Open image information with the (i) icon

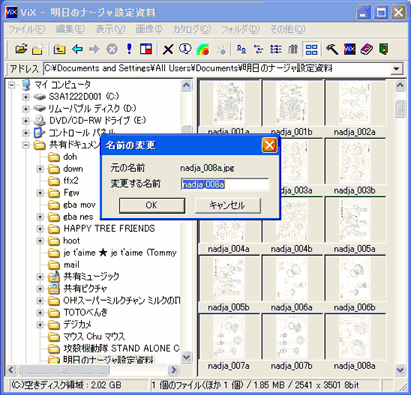point(185,49)
